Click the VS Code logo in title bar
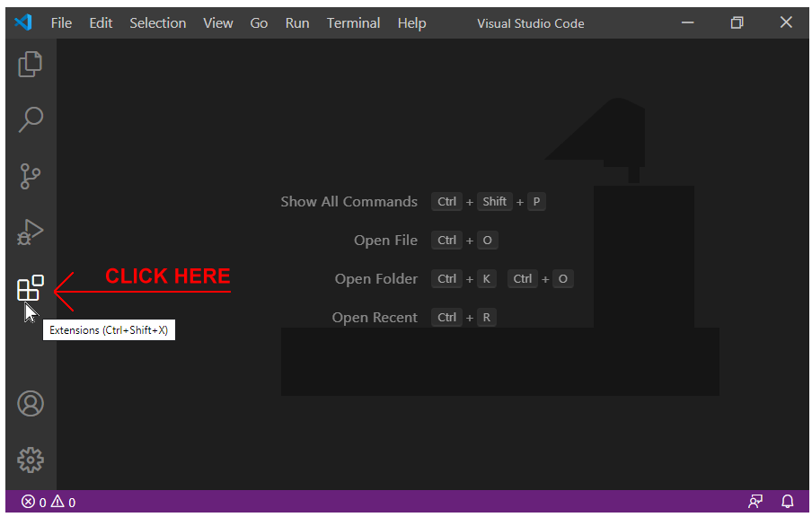Image resolution: width=812 pixels, height=517 pixels. click(x=23, y=22)
